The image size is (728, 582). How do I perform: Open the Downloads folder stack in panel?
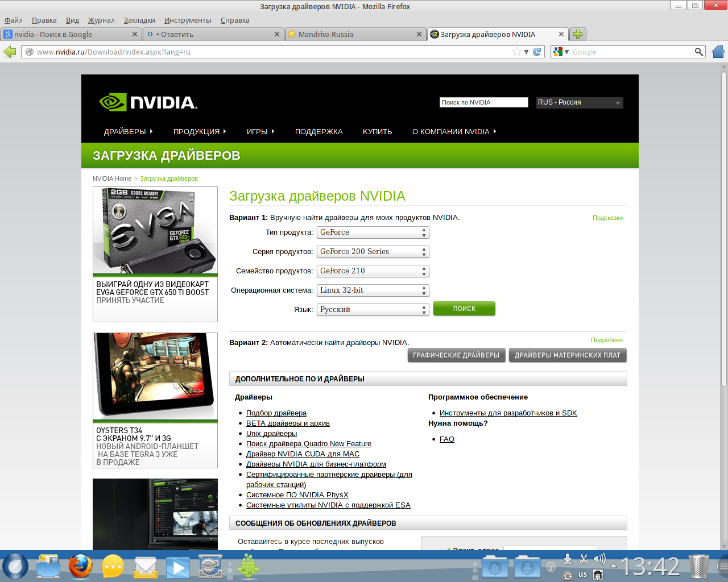click(x=527, y=567)
